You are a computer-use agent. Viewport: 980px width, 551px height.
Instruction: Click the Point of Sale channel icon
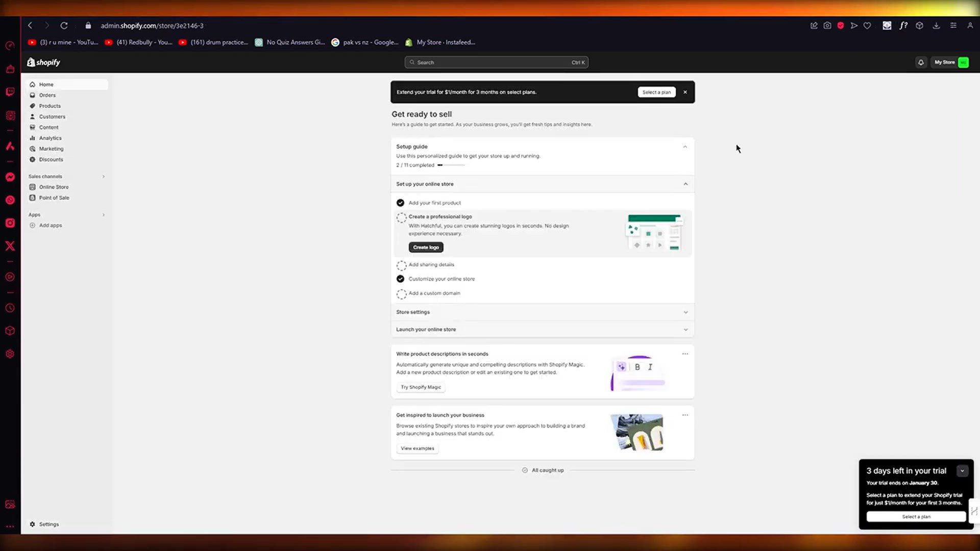click(x=32, y=198)
